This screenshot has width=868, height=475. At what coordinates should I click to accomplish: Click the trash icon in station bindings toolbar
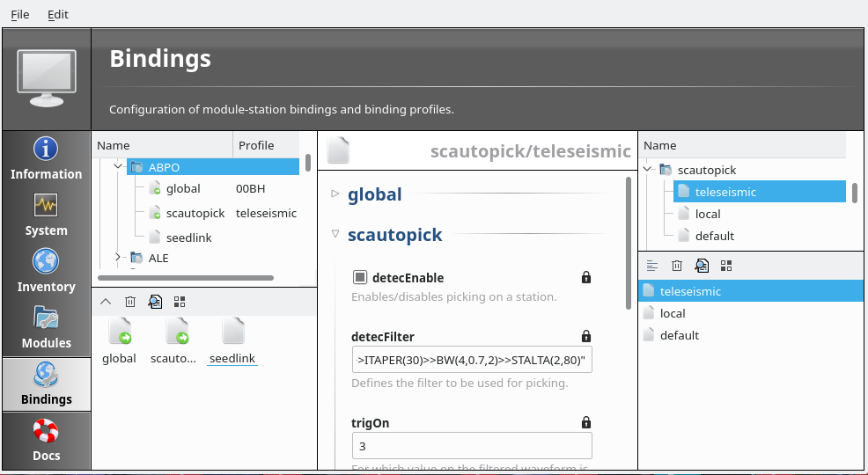tap(130, 302)
